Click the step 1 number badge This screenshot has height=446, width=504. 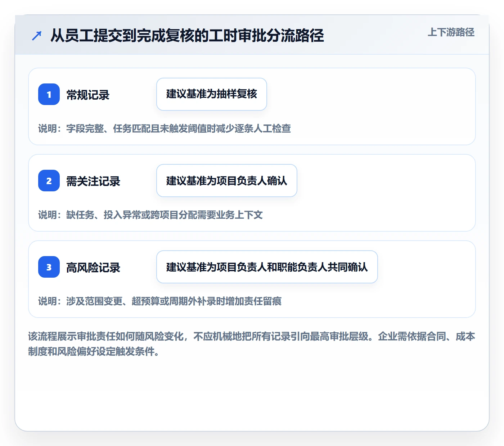pyautogui.click(x=49, y=94)
